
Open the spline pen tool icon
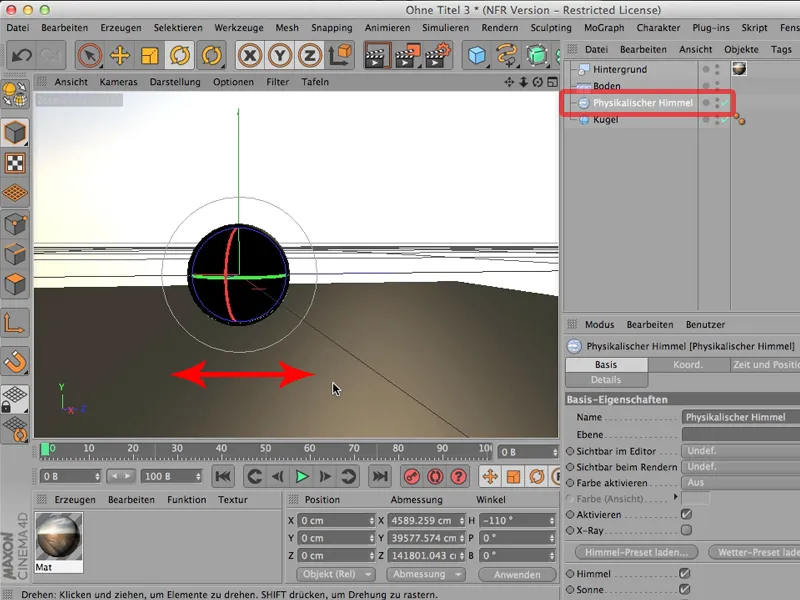[x=506, y=55]
